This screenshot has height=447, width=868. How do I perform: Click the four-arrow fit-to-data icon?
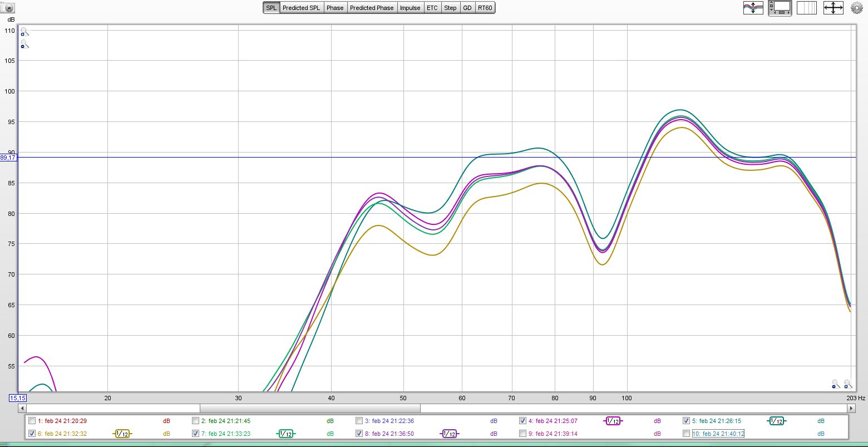click(833, 8)
